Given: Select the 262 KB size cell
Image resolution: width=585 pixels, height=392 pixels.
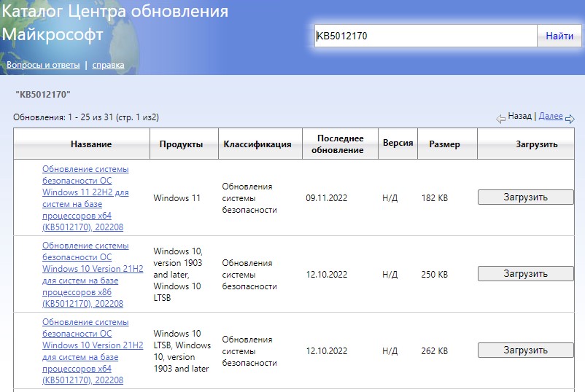Looking at the screenshot, I should [x=435, y=350].
